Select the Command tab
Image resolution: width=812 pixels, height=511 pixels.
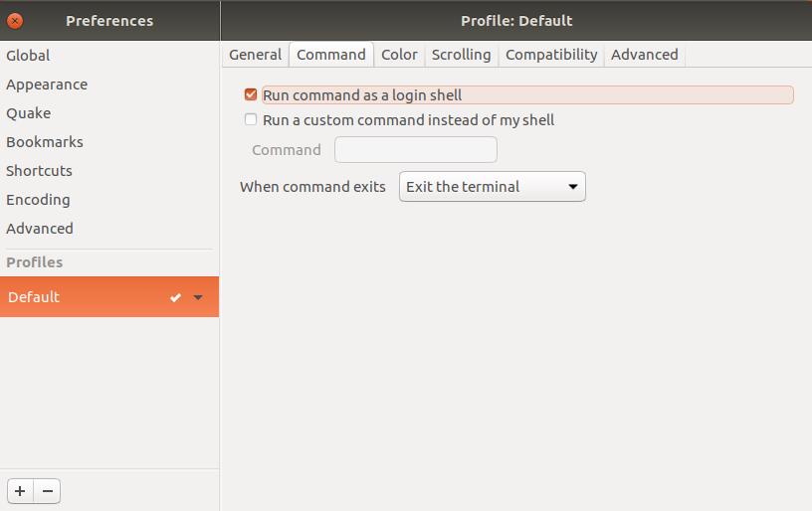tap(331, 55)
